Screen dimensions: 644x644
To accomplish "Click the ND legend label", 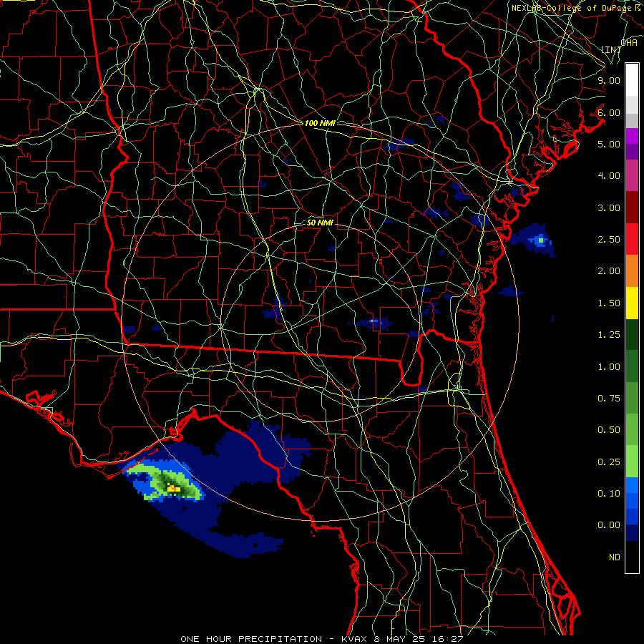I will click(615, 557).
